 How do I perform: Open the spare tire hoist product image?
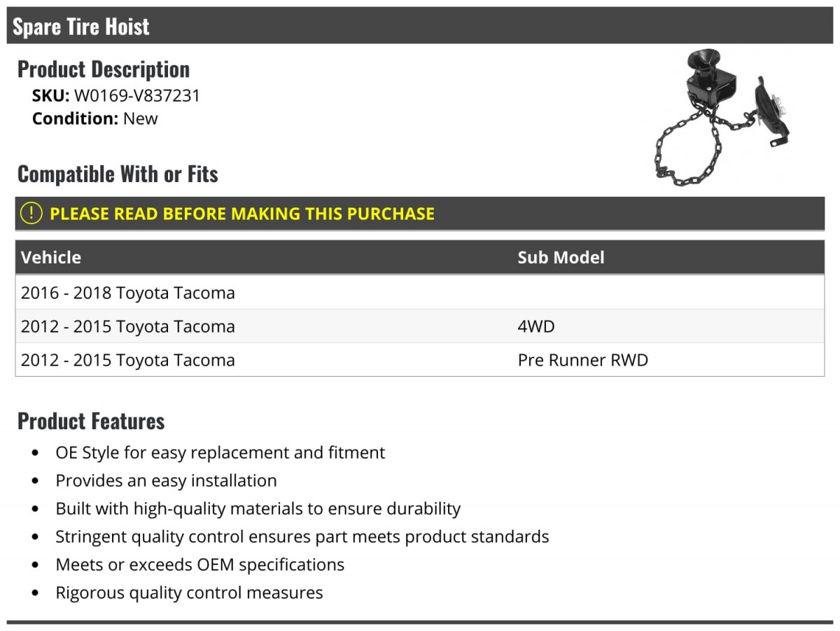(x=724, y=117)
